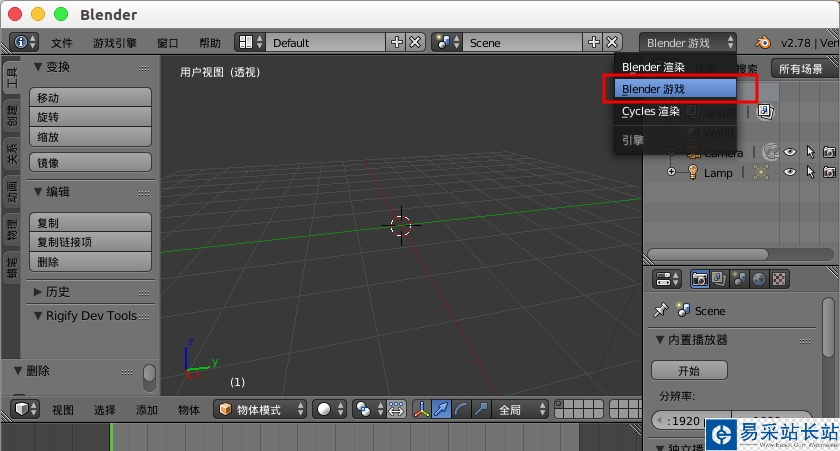840x451 pixels.
Task: Delete the Default screen layout
Action: point(415,42)
